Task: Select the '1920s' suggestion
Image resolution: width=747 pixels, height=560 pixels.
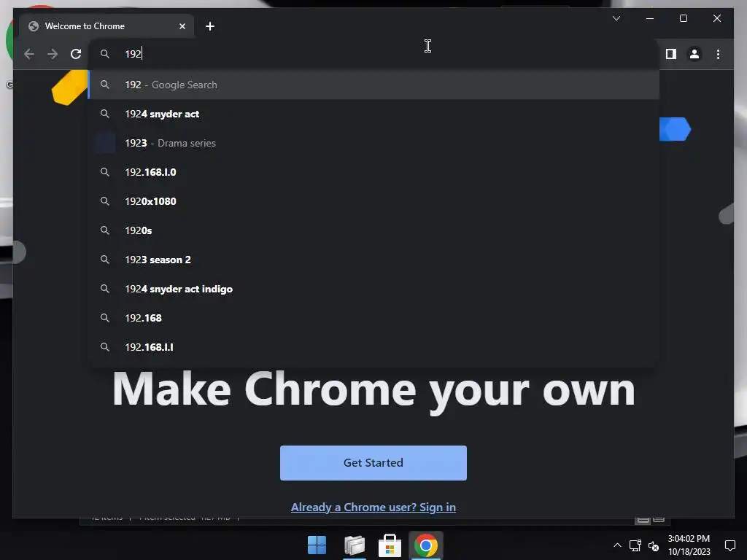Action: click(x=374, y=230)
